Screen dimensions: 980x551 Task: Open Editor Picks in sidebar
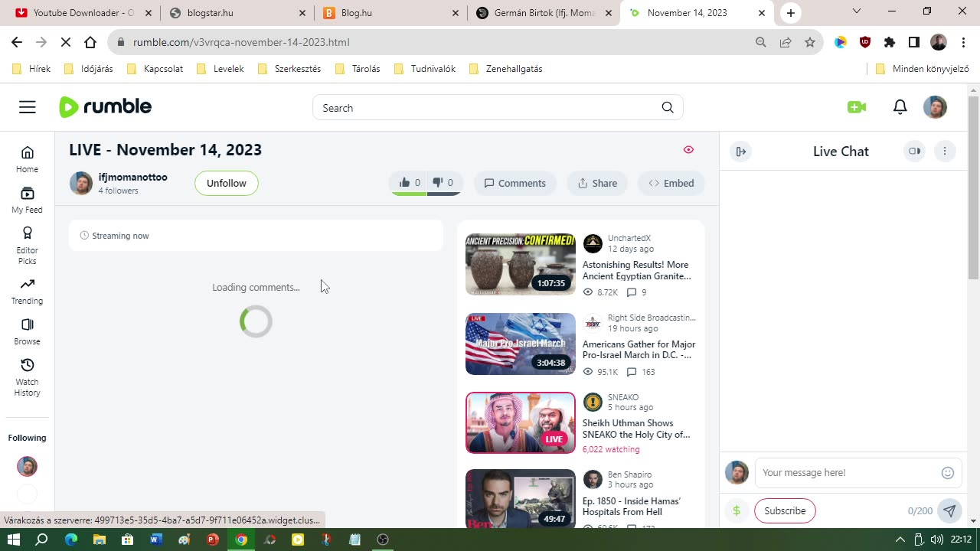28,246
